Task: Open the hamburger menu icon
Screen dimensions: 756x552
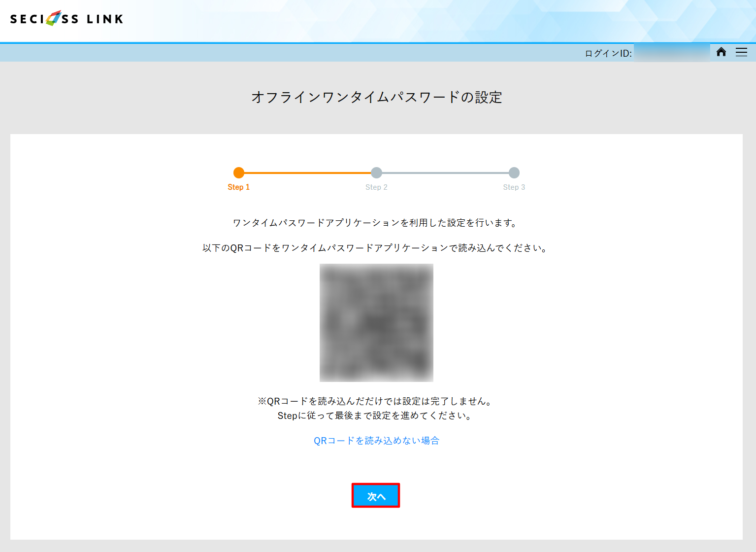Action: (x=741, y=52)
